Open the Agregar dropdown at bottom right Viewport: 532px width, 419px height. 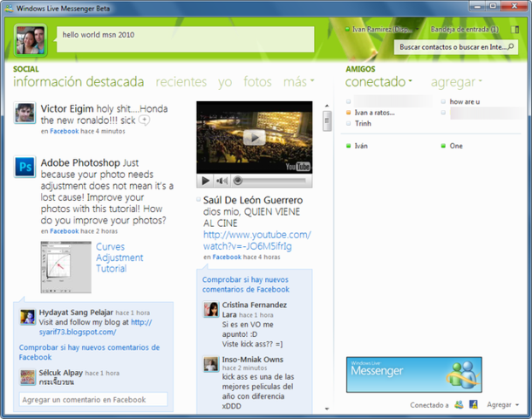pos(503,404)
